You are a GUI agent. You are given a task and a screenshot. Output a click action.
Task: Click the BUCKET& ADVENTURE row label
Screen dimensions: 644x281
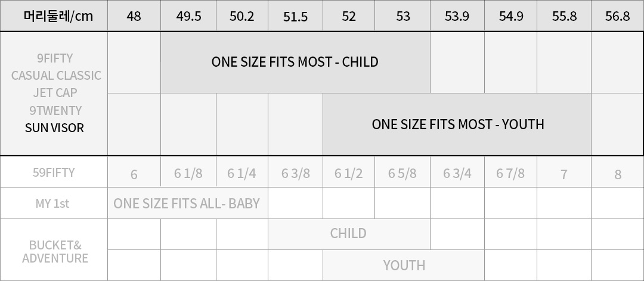[55, 251]
